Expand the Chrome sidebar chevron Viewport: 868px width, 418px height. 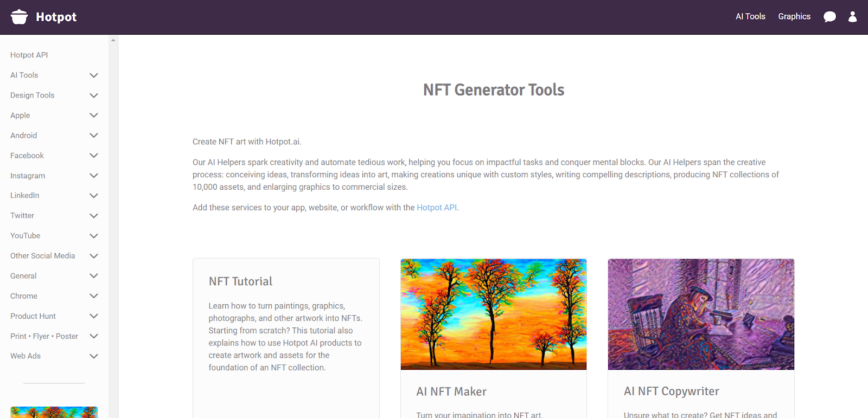[94, 296]
